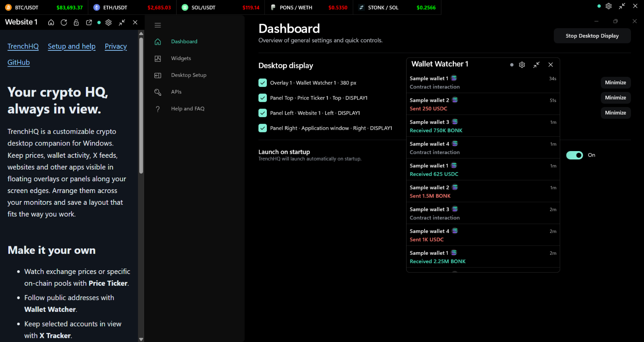Open Help and FAQ in sidebar

click(188, 109)
